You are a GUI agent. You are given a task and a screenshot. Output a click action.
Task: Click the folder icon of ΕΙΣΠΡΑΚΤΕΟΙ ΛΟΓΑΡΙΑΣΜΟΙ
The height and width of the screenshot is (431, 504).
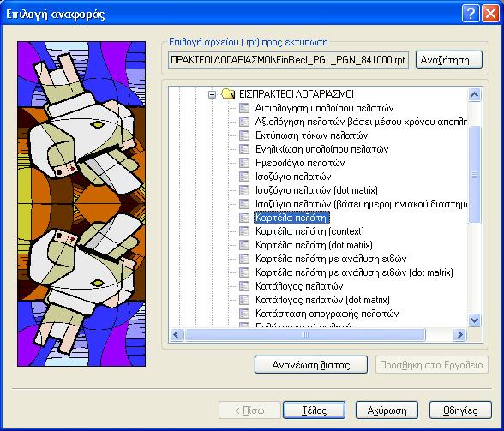tap(228, 94)
